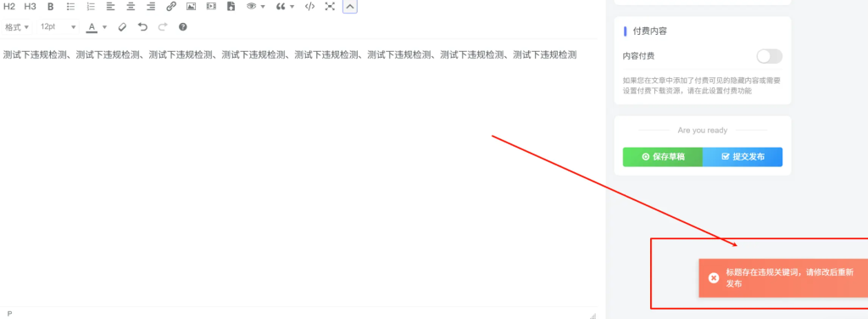Insert a bulleted list

[70, 7]
